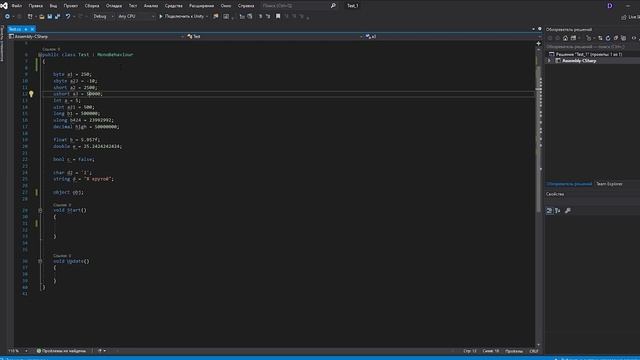Toggle Show All Files in Solution Explorer

click(623, 38)
